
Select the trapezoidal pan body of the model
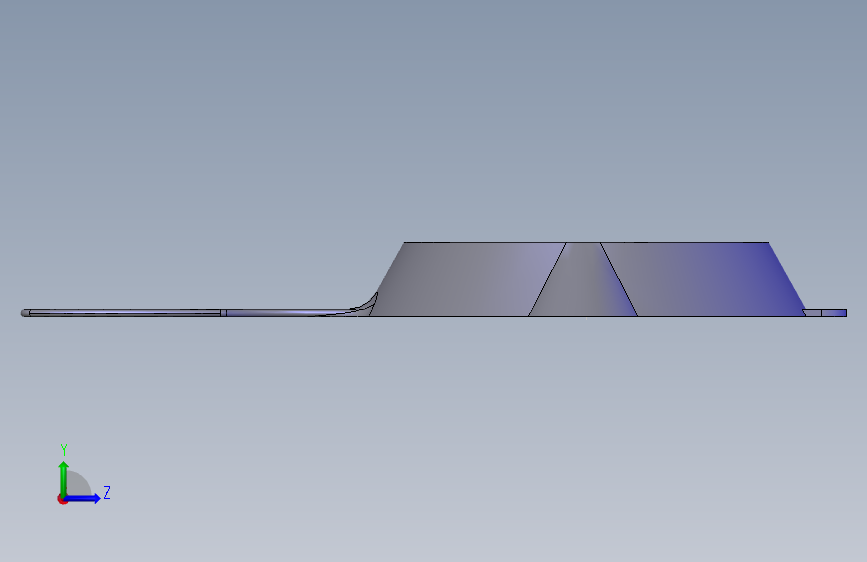click(x=587, y=279)
